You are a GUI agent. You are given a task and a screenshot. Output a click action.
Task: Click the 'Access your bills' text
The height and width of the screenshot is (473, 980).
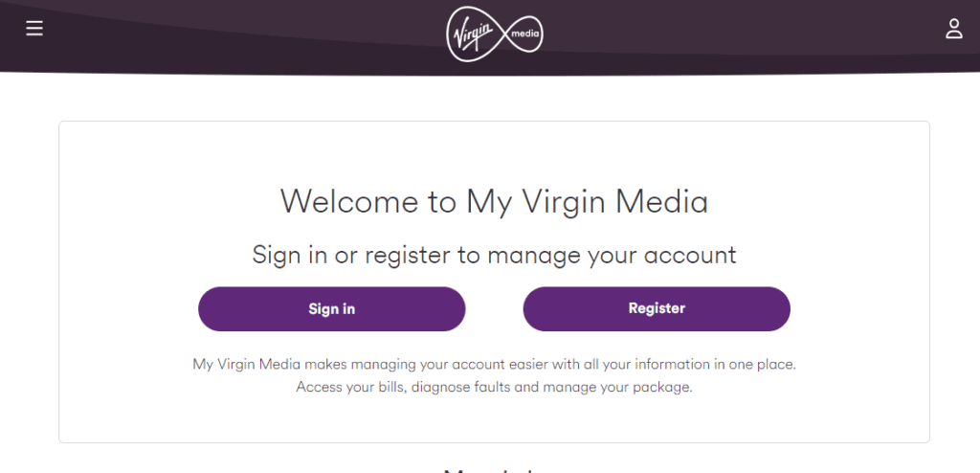coord(350,387)
